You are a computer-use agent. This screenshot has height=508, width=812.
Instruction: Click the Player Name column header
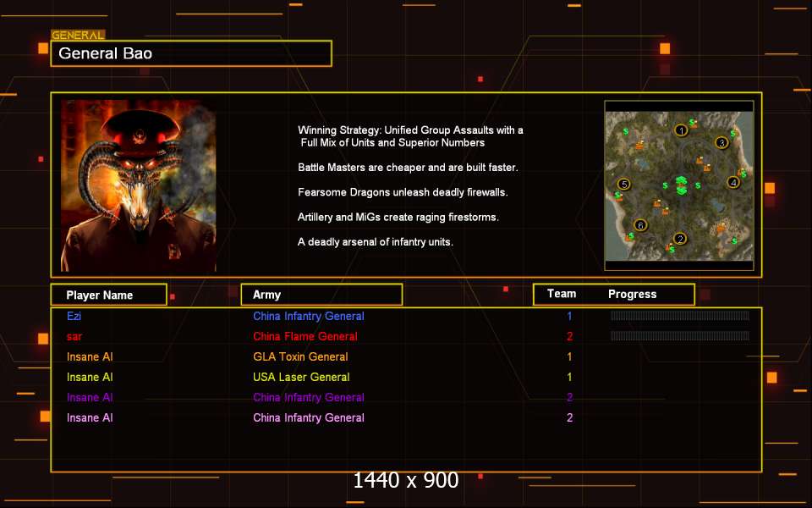pyautogui.click(x=109, y=295)
